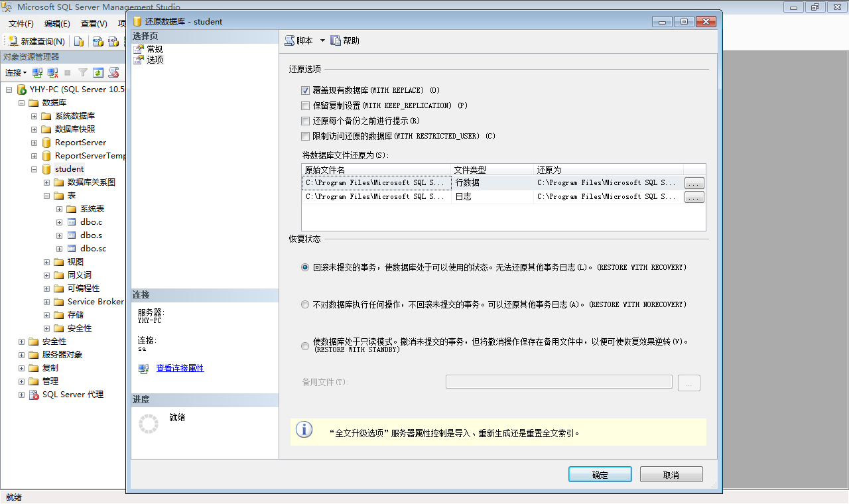Click the Disconnect server icon
The height and width of the screenshot is (504, 849).
pos(52,72)
